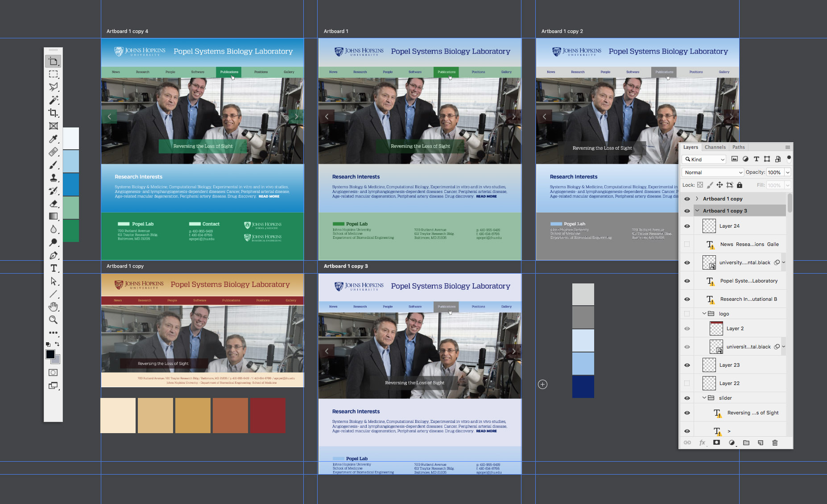Click the foreground color swatch
827x504 pixels.
(50, 353)
